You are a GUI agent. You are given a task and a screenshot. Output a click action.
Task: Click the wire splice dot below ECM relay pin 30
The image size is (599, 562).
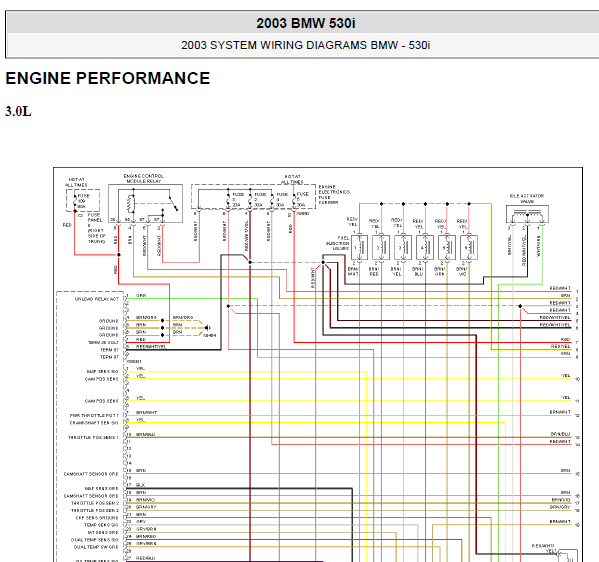pyautogui.click(x=119, y=255)
